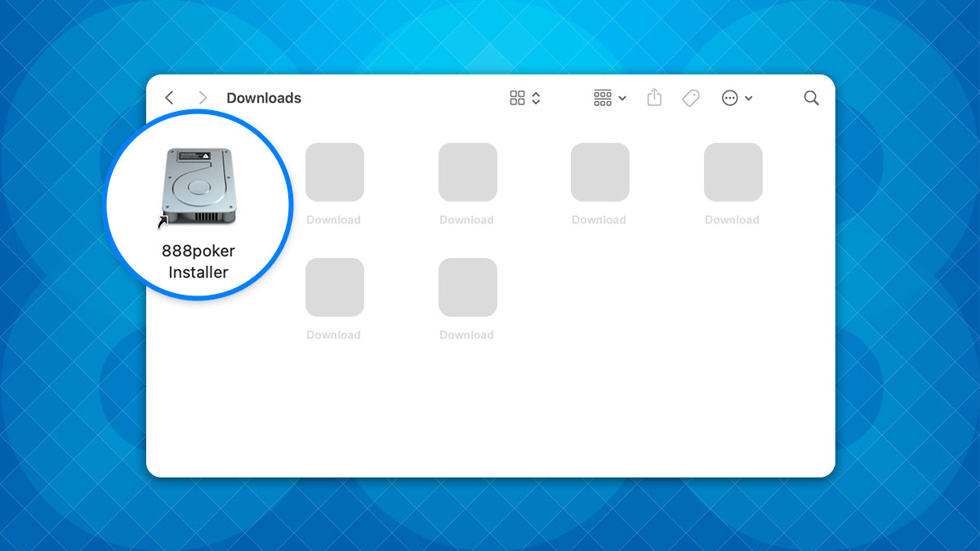The height and width of the screenshot is (551, 980).
Task: Select the first gray Download placeholder in top row
Action: (x=334, y=172)
